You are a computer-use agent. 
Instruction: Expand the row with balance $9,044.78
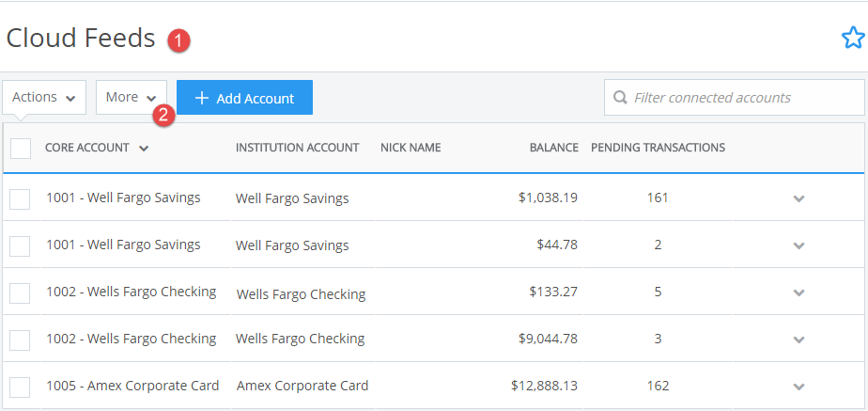(798, 340)
